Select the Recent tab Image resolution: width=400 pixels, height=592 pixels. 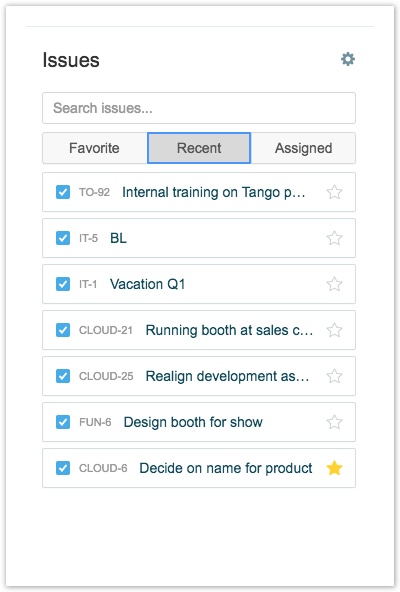pos(199,148)
